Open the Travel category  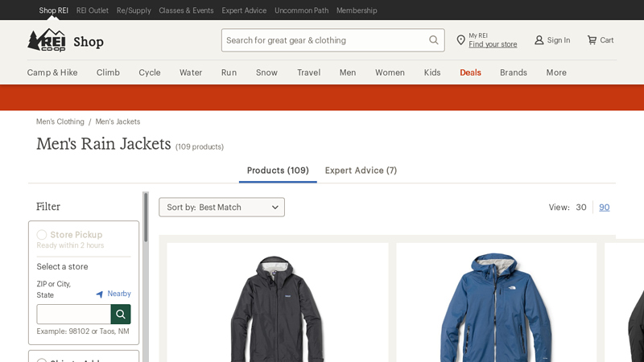[309, 72]
